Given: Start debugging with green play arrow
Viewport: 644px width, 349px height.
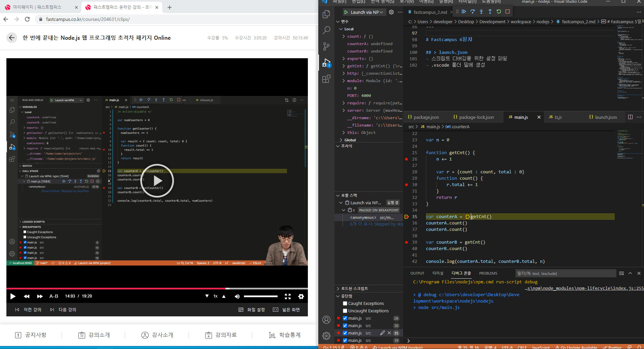Looking at the screenshot, I should (346, 12).
